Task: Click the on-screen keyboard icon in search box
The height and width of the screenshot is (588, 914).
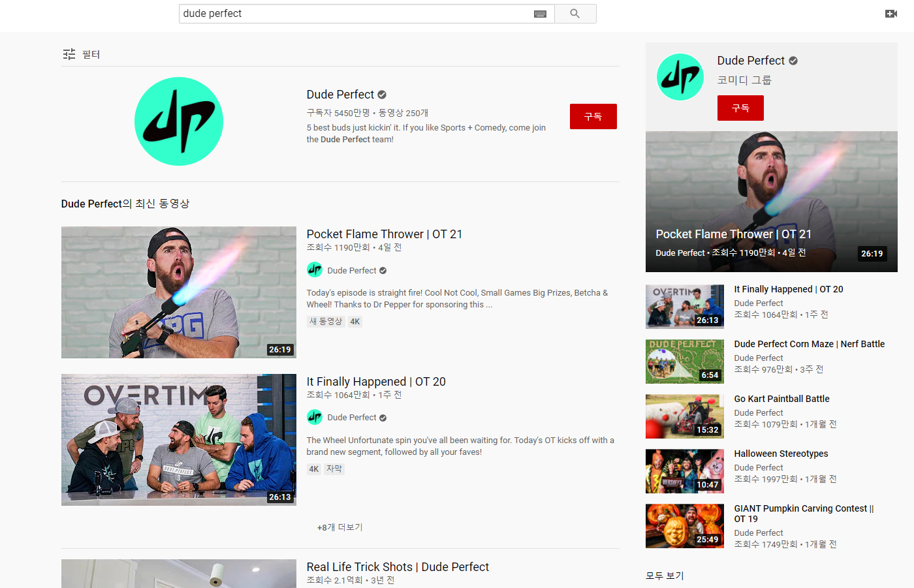Action: 540,14
